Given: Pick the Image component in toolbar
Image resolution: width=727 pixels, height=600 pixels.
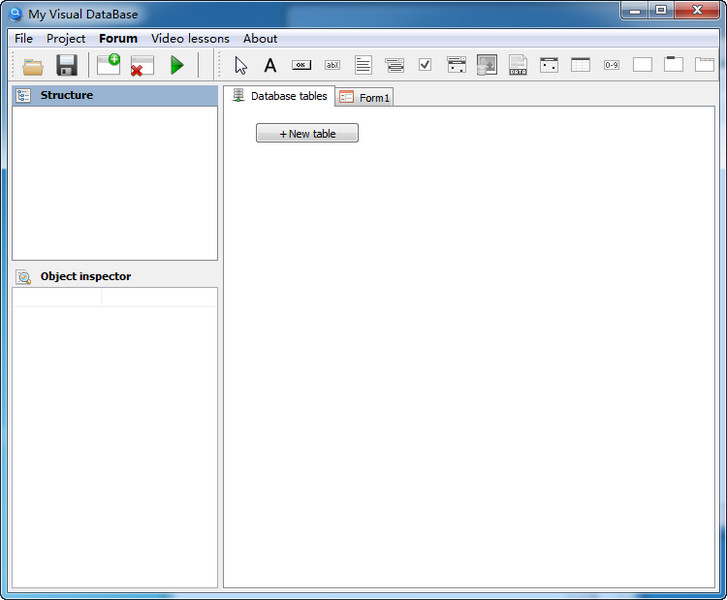Looking at the screenshot, I should [x=487, y=65].
